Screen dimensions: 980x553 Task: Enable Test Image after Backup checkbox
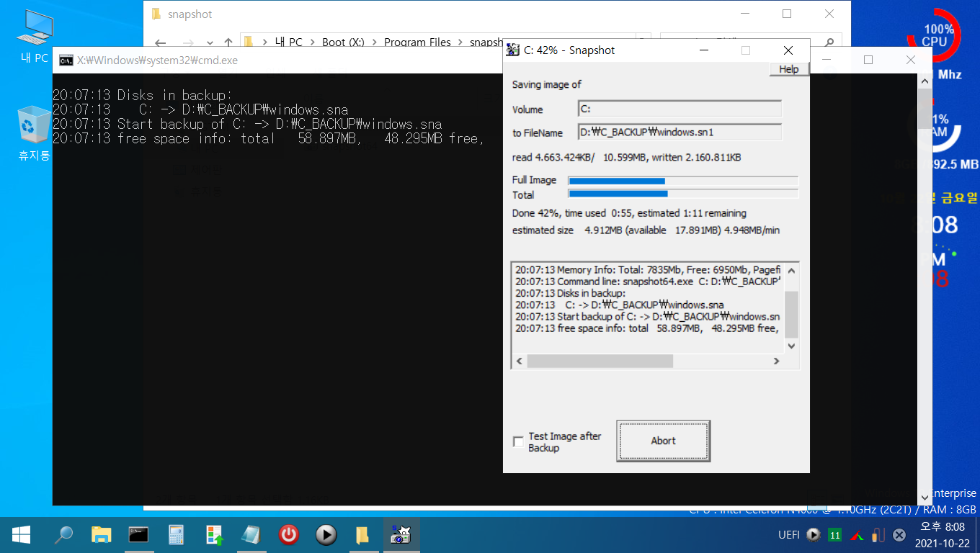pyautogui.click(x=518, y=441)
